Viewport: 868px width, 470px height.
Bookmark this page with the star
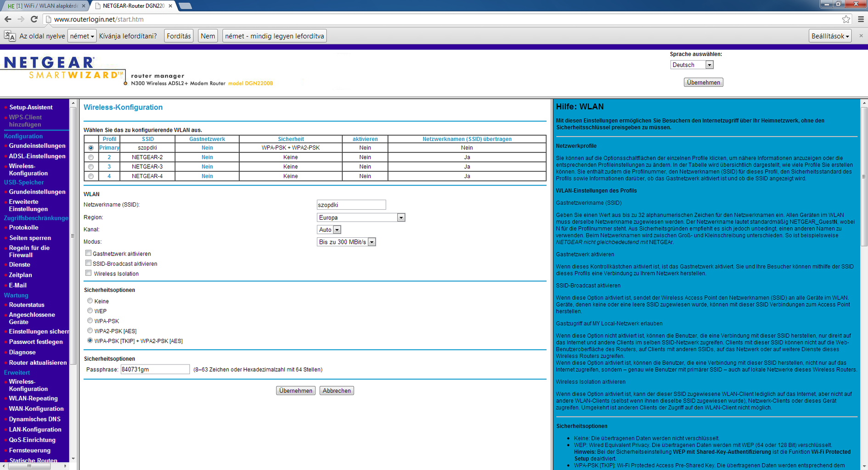846,19
